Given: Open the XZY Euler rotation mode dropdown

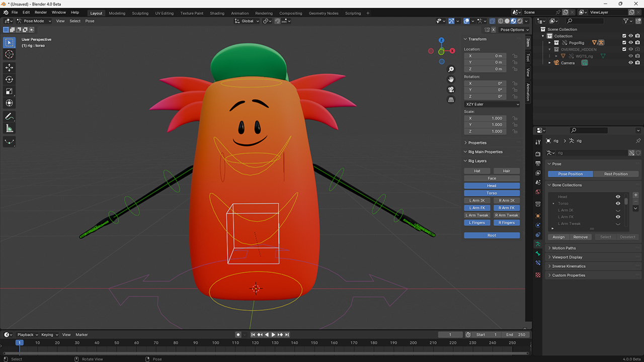Looking at the screenshot, I should point(492,104).
